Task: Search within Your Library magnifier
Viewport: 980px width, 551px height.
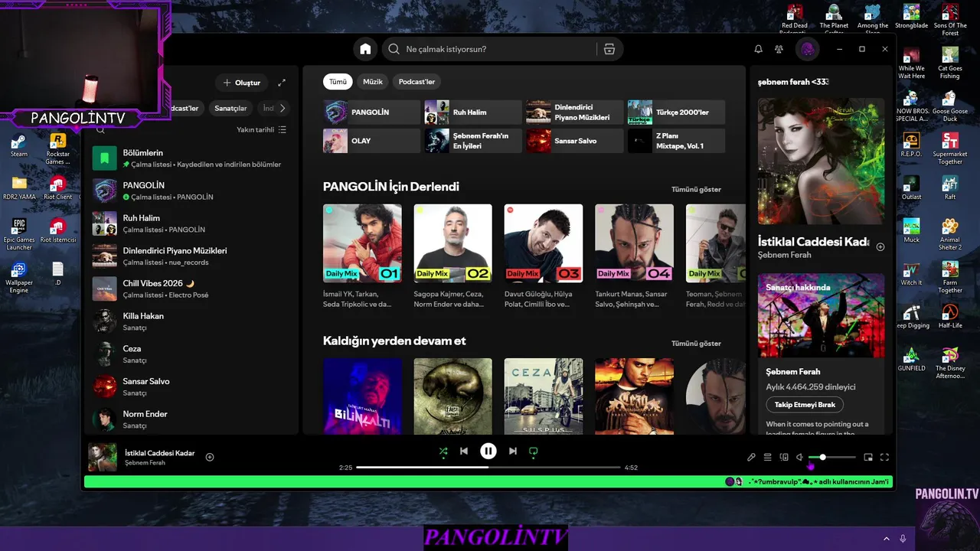Action: tap(100, 129)
